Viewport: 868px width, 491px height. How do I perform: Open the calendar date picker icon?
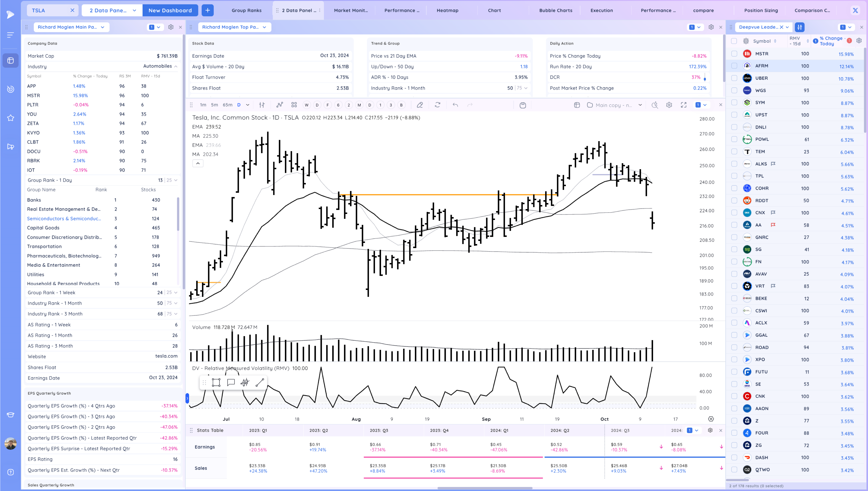[523, 105]
